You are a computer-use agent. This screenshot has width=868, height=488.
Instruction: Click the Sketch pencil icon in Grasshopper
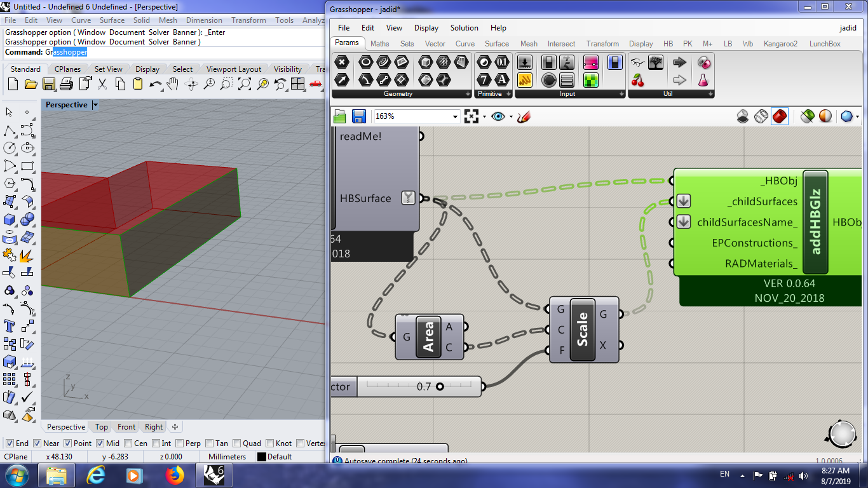coord(524,116)
